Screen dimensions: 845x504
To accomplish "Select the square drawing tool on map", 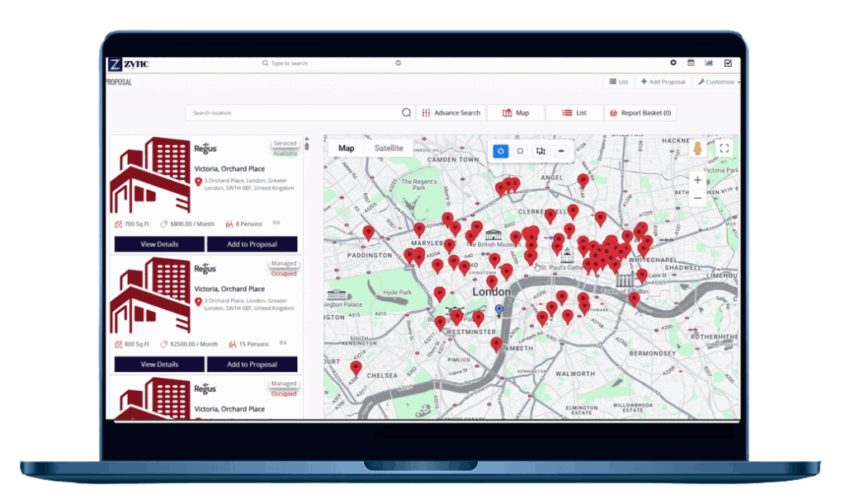I will pos(520,151).
